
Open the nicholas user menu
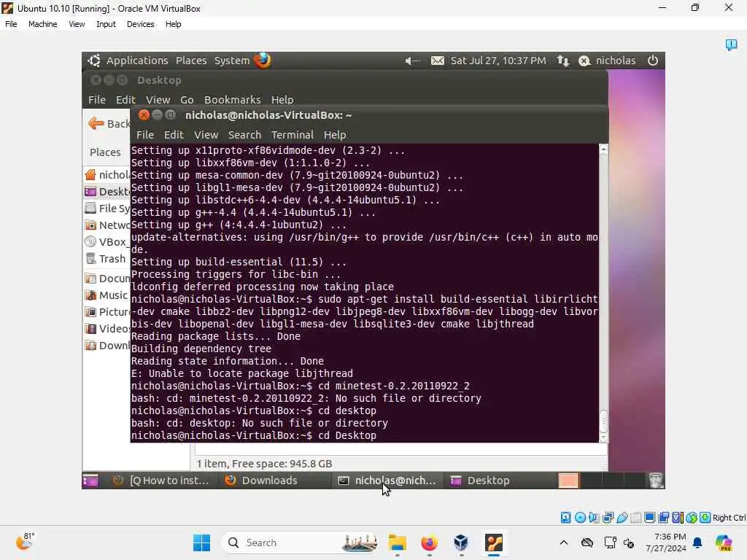607,61
